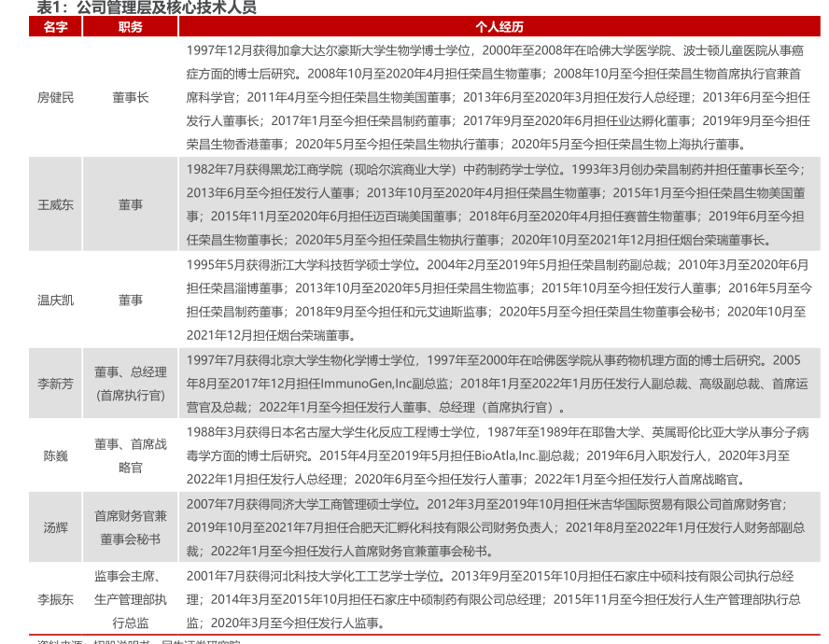Select the name 房健民
This screenshot has height=644, width=829.
(x=55, y=97)
